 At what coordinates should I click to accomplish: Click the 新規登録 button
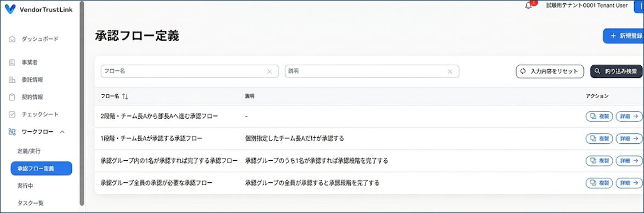(624, 36)
